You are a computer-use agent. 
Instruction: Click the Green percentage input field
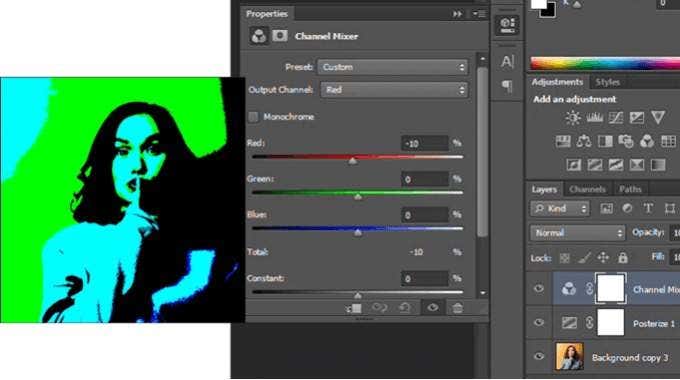point(425,179)
